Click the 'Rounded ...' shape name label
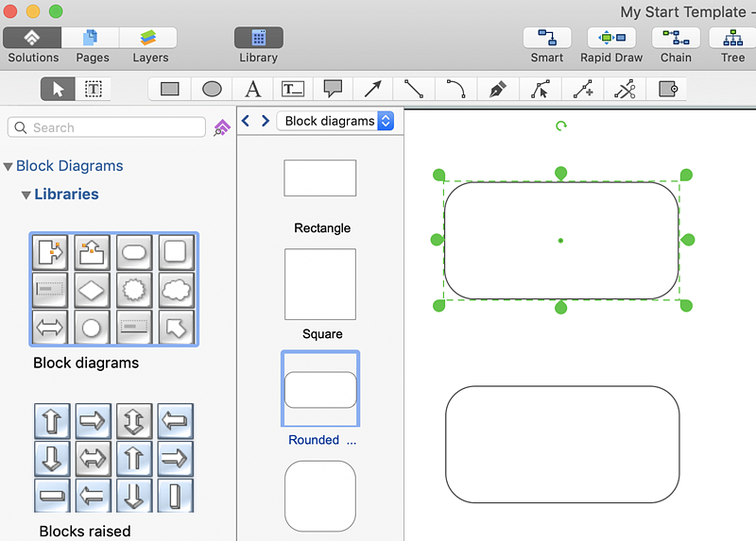Viewport: 756px width, 541px height. click(322, 440)
